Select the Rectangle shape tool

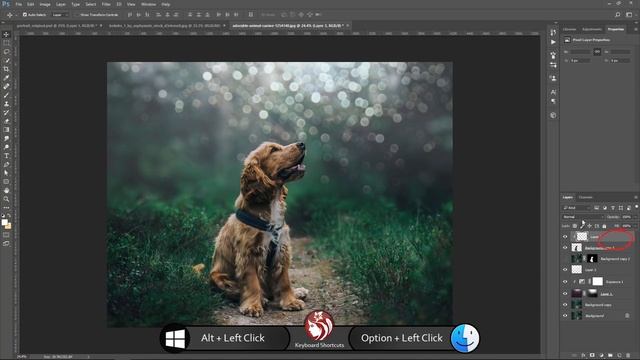pos(6,182)
